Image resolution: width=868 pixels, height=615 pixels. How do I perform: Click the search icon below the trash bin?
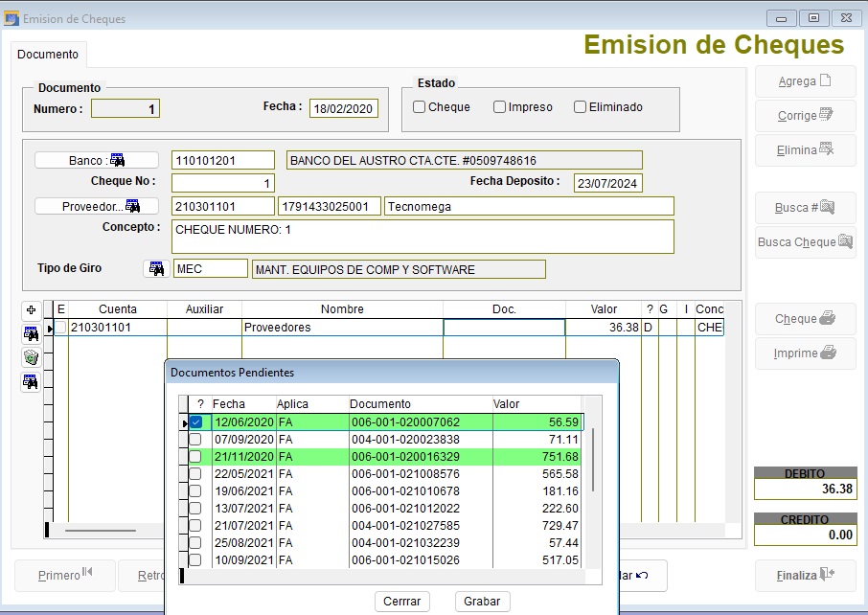pos(31,381)
